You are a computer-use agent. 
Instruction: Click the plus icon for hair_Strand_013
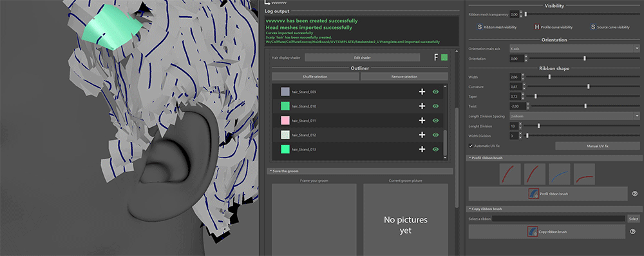click(422, 150)
